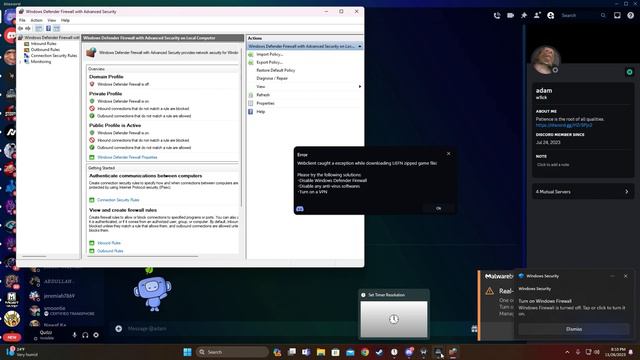This screenshot has width=640, height=360.
Task: Open the View menu in Firewall window
Action: 51,20
